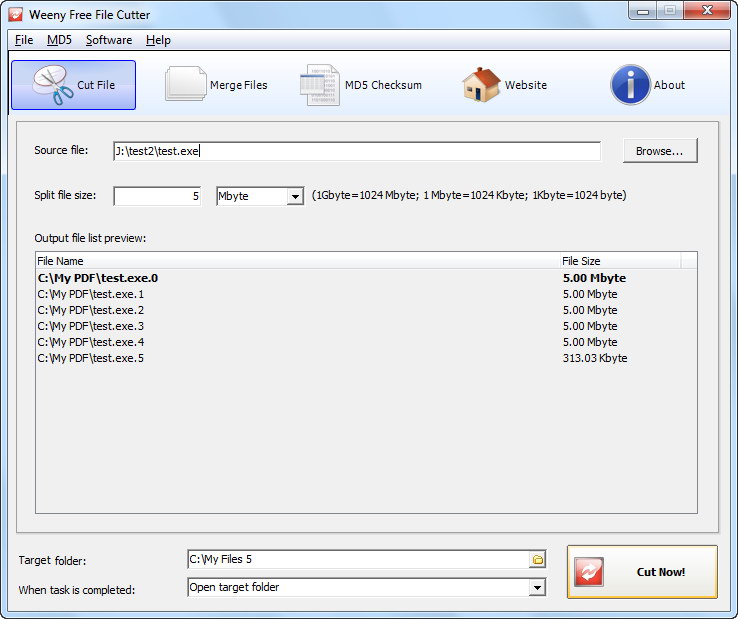Viewport: 738px width, 619px height.
Task: Click the File Name column header
Action: [297, 261]
